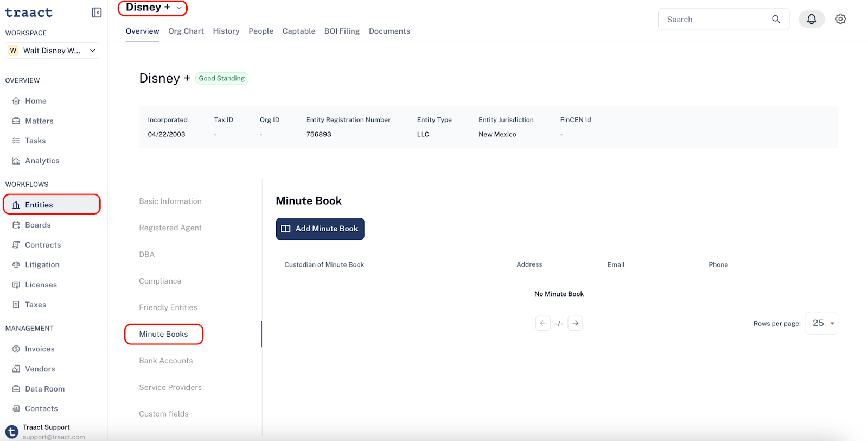Click the No Minute Book message

(559, 294)
